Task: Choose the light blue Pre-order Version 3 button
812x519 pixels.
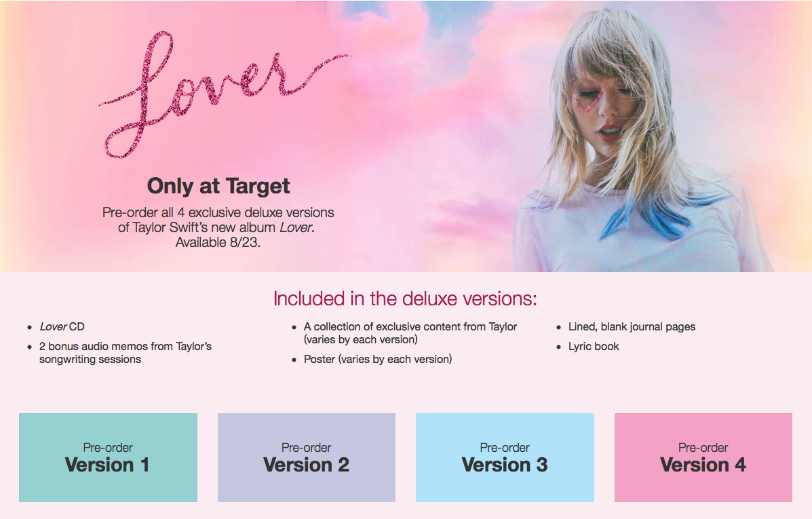Action: [505, 457]
